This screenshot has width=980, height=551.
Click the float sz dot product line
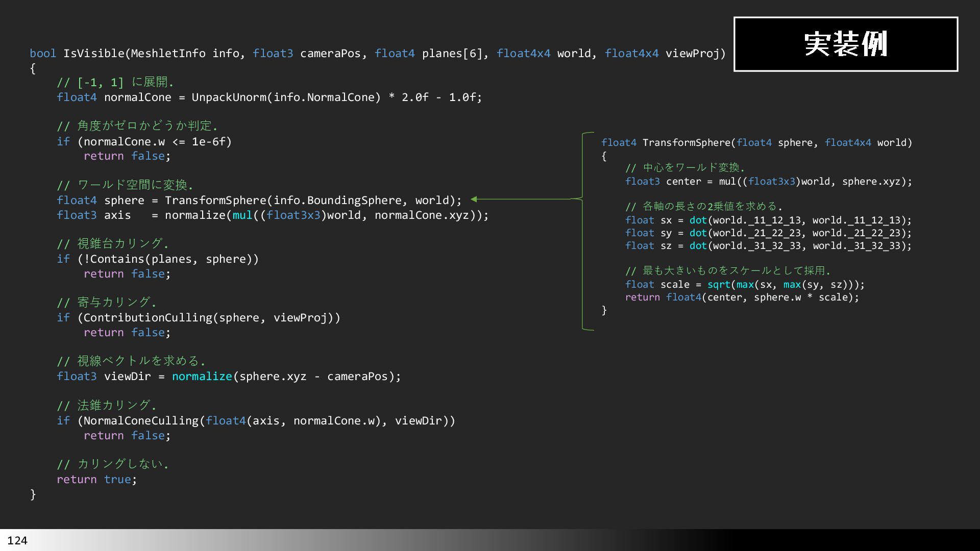(x=768, y=246)
